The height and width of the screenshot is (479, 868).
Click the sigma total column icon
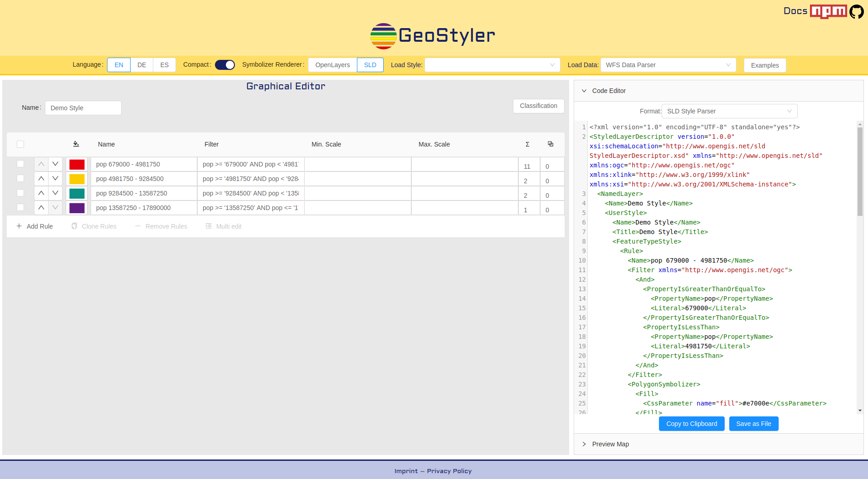click(527, 144)
